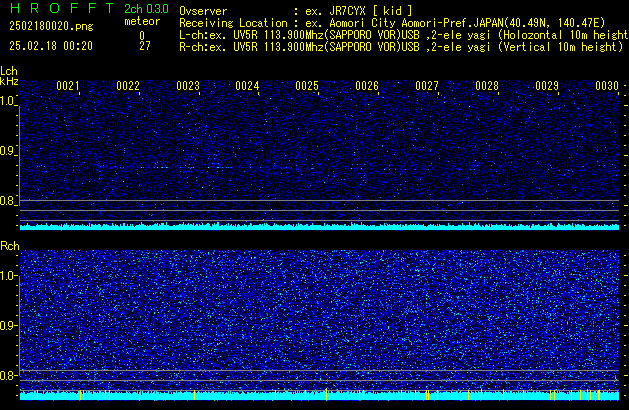This screenshot has width=629, height=410.
Task: Click the Ovserver line with JR7CYX
Action: tap(296, 11)
